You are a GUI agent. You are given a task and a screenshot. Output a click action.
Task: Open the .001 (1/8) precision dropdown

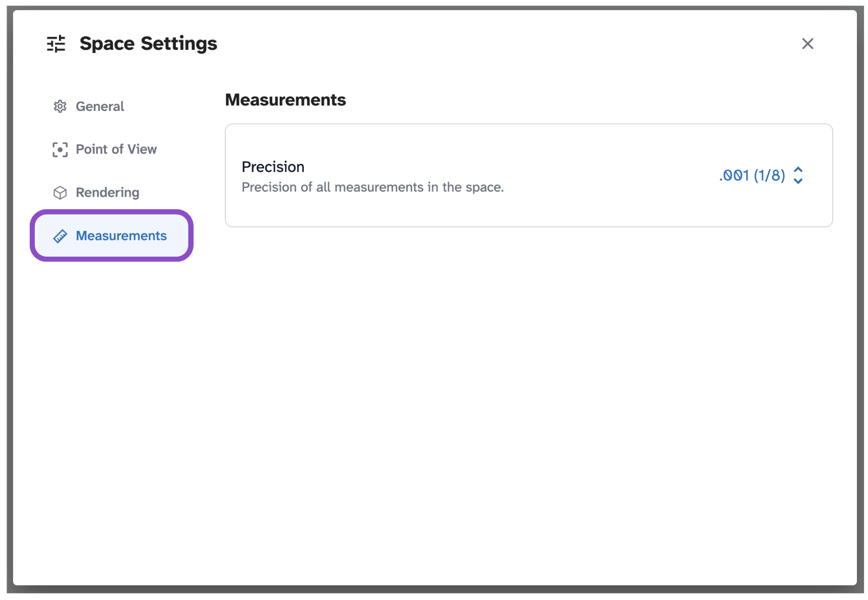[x=761, y=175]
